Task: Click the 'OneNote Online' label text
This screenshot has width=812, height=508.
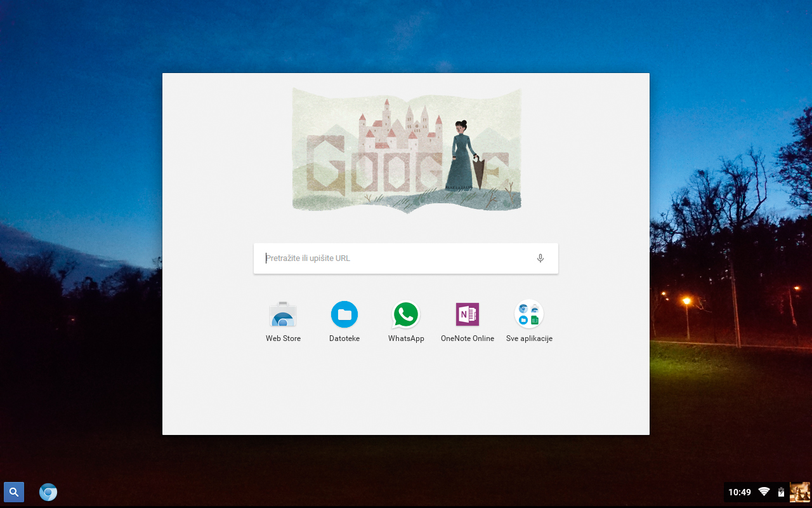Action: coord(468,338)
